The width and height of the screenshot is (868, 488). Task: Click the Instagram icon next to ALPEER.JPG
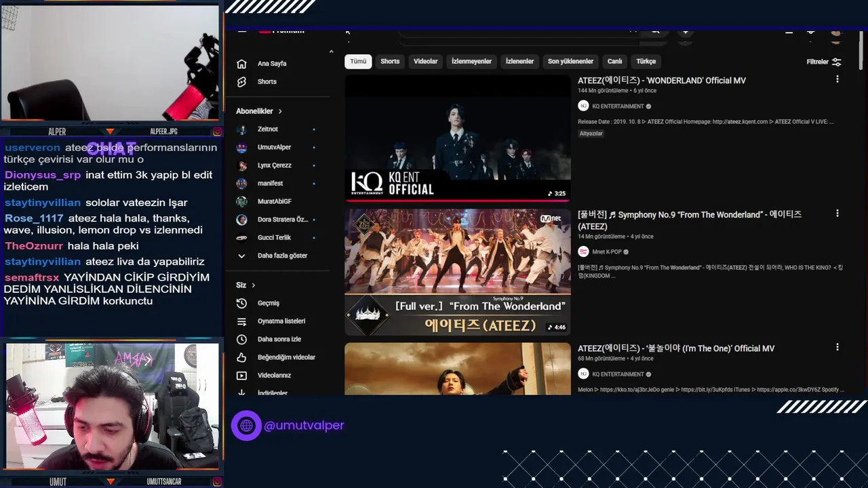217,131
